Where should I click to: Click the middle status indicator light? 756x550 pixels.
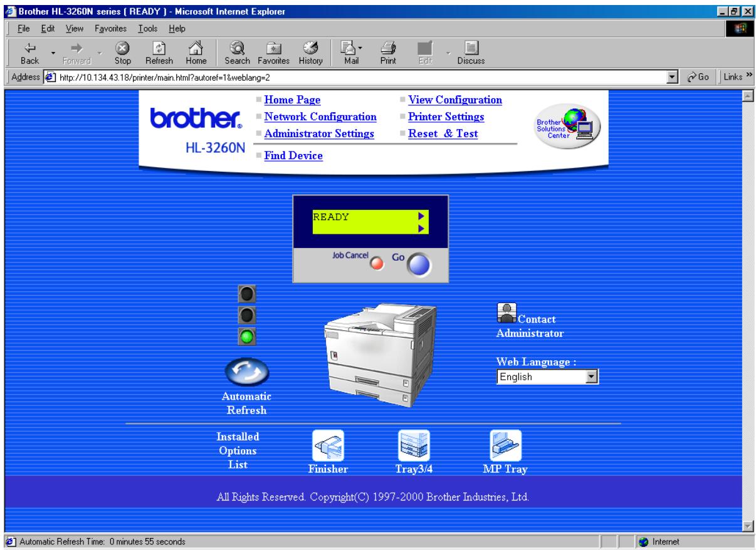(x=247, y=315)
